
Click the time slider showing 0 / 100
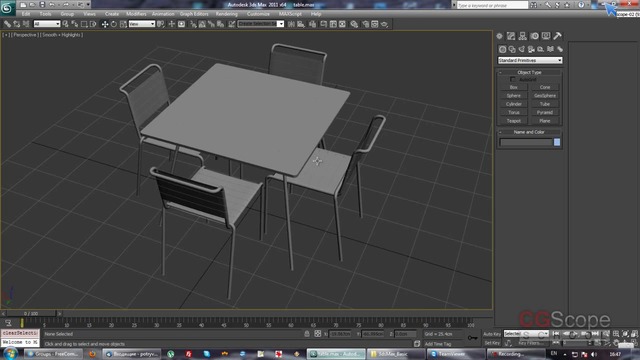(x=31, y=313)
